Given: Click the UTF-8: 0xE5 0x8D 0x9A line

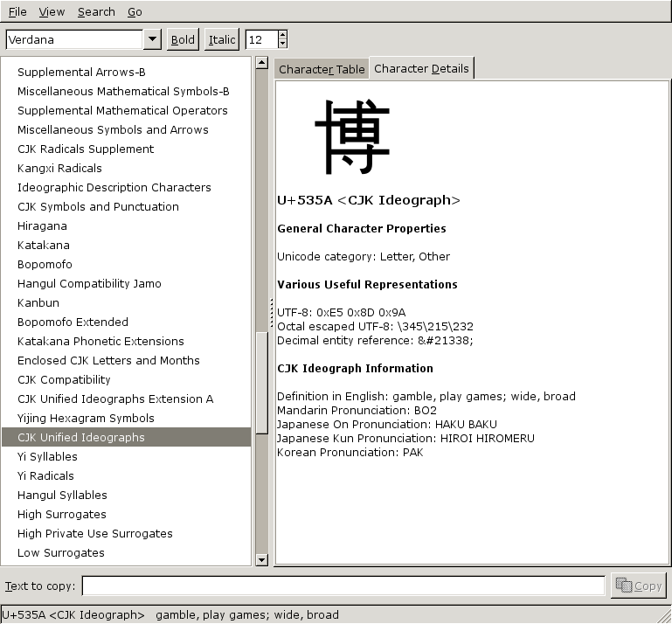Looking at the screenshot, I should coord(341,312).
